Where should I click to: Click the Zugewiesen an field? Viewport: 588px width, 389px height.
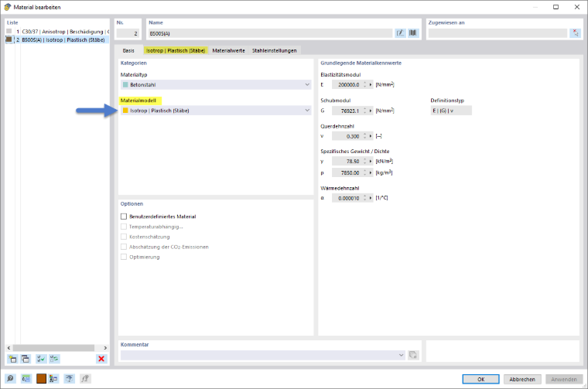point(497,33)
